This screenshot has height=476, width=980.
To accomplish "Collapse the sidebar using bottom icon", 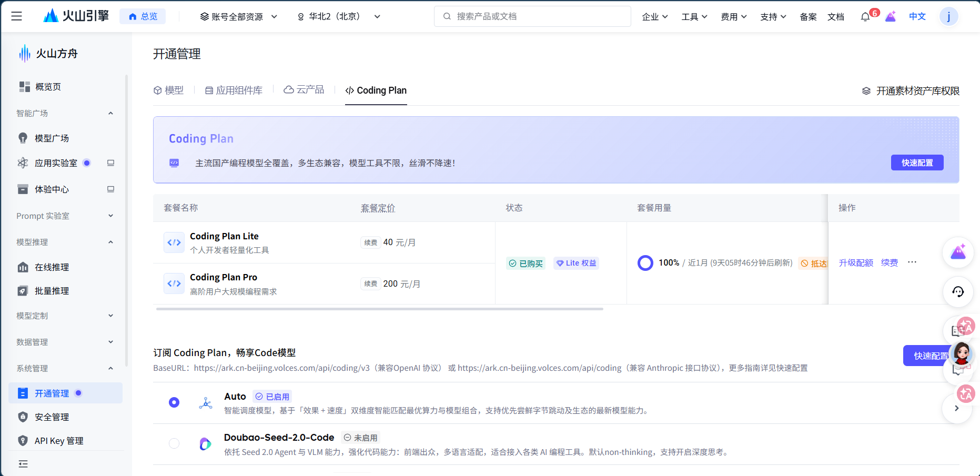I will click(x=23, y=464).
